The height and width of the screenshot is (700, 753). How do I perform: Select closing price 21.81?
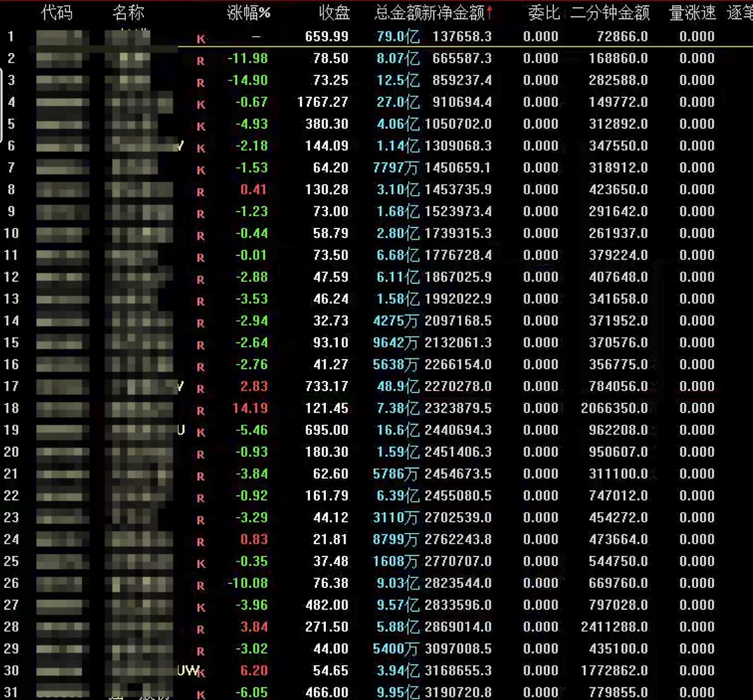(x=331, y=539)
